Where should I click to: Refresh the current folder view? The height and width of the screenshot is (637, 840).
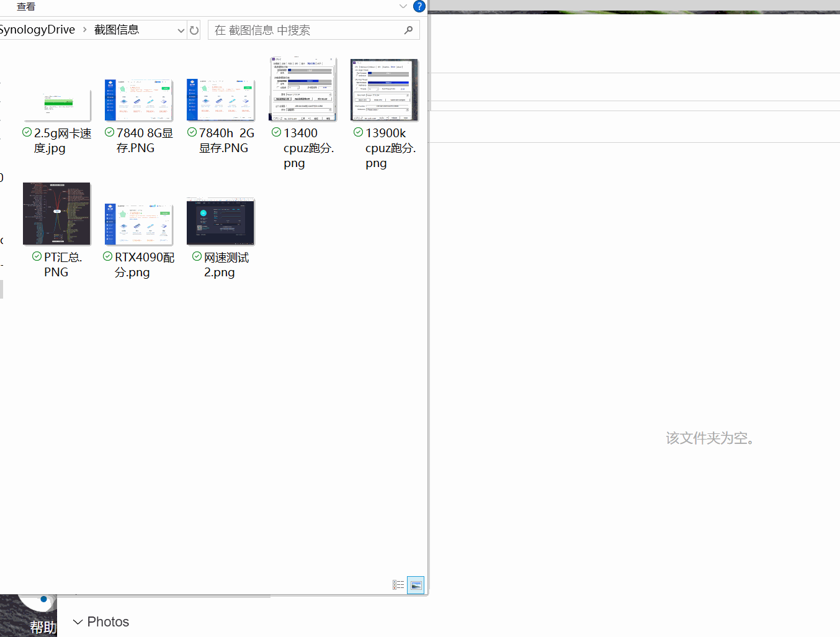click(194, 30)
